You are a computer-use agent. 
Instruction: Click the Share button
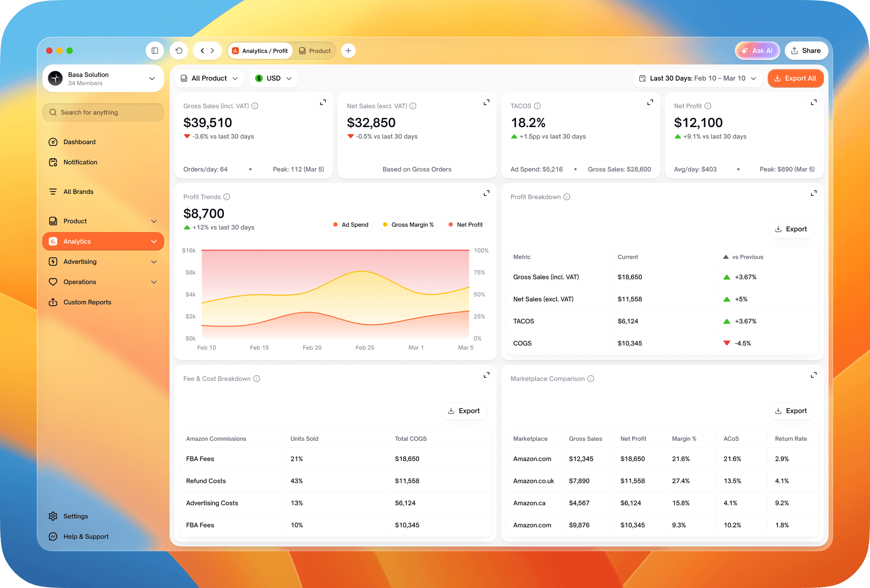(806, 51)
